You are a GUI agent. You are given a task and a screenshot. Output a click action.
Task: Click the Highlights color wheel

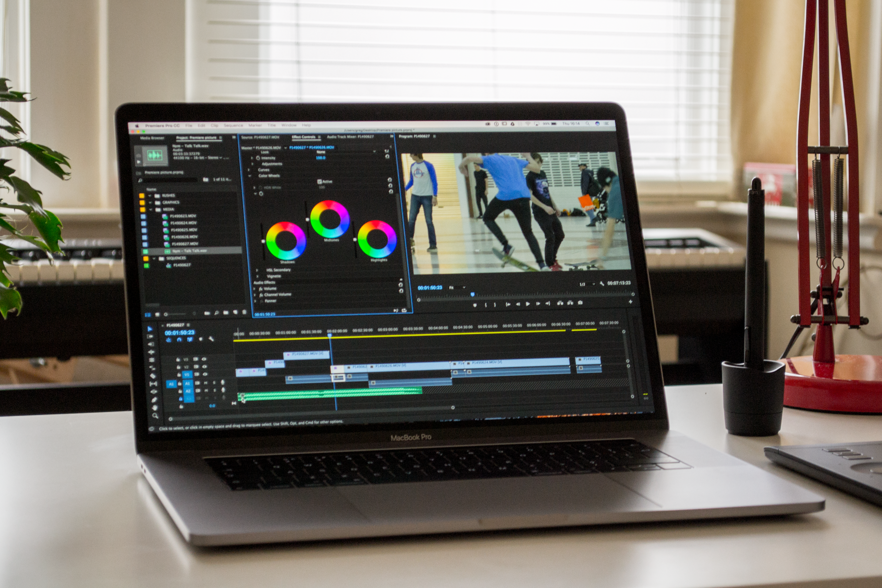(x=377, y=239)
